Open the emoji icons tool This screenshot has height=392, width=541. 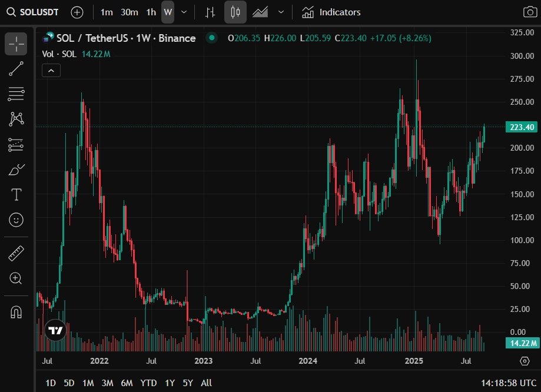[x=16, y=220]
